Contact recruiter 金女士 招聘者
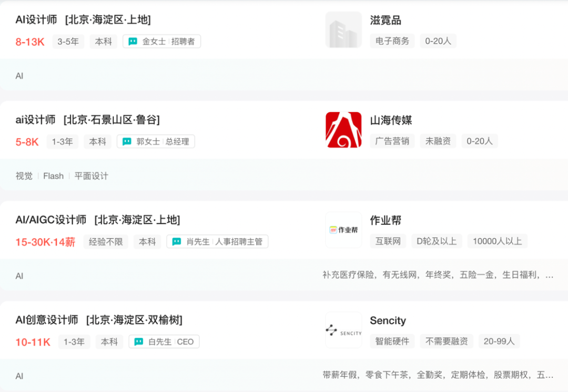 coord(168,42)
